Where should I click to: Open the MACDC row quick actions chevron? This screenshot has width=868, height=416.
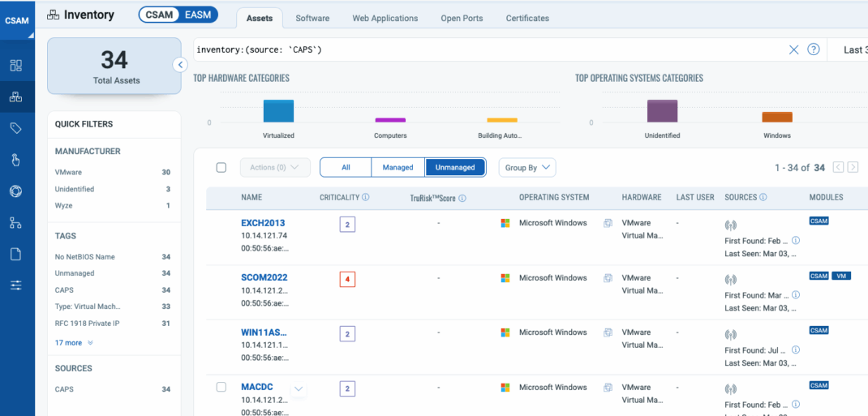[x=299, y=389]
